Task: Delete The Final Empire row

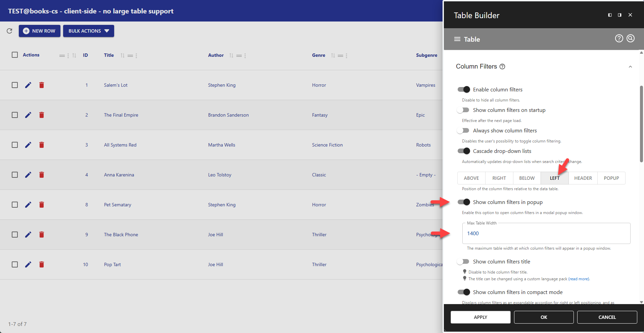Action: (x=42, y=115)
